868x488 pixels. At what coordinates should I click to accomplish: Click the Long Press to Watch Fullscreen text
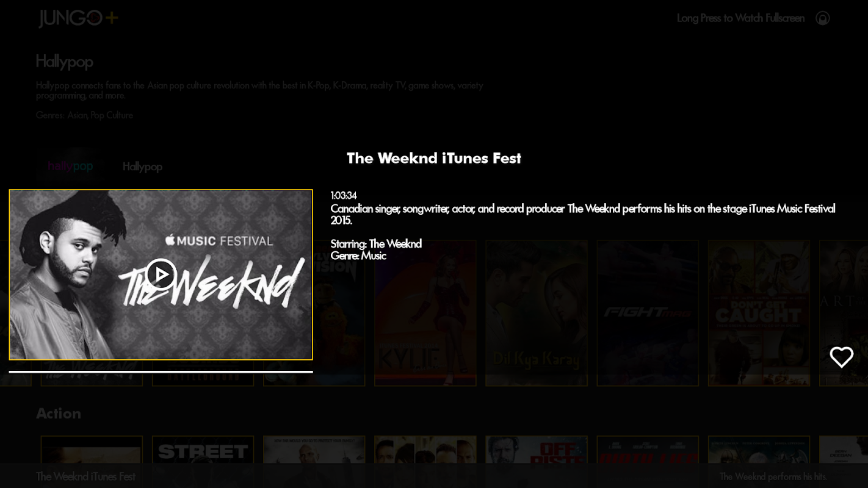coord(740,18)
